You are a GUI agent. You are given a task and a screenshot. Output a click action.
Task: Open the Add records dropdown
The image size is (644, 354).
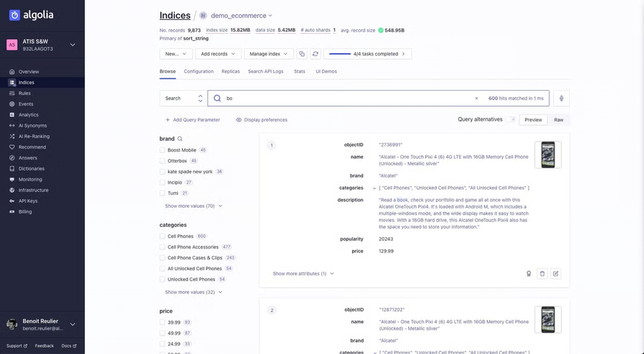pos(218,54)
